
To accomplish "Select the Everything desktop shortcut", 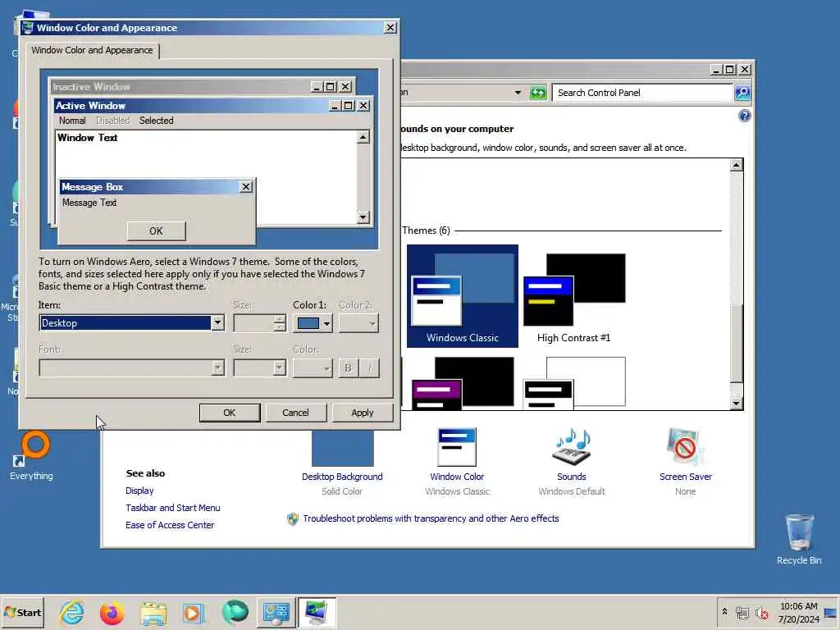I will tap(31, 456).
